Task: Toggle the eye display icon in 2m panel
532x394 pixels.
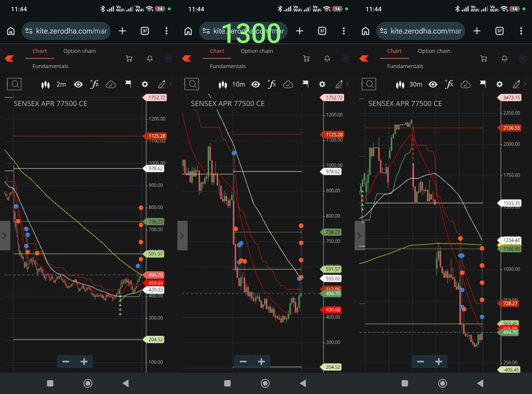Action: click(78, 84)
